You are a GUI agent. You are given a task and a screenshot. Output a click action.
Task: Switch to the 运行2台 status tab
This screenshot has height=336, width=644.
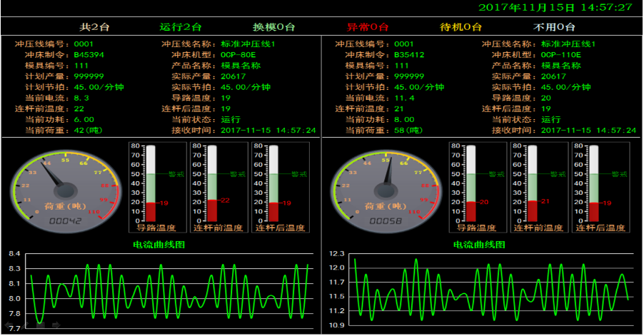coord(180,27)
